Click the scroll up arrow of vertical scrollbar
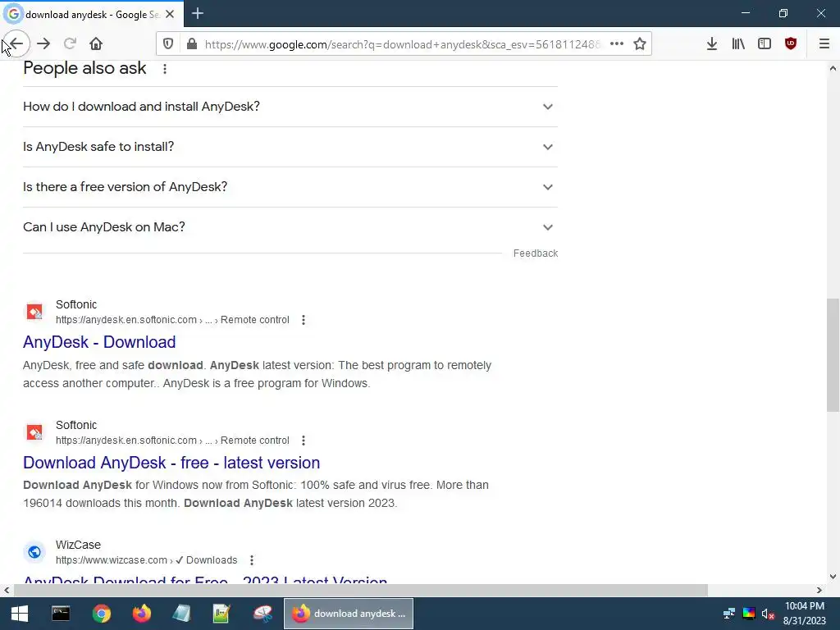This screenshot has height=630, width=840. pyautogui.click(x=833, y=68)
